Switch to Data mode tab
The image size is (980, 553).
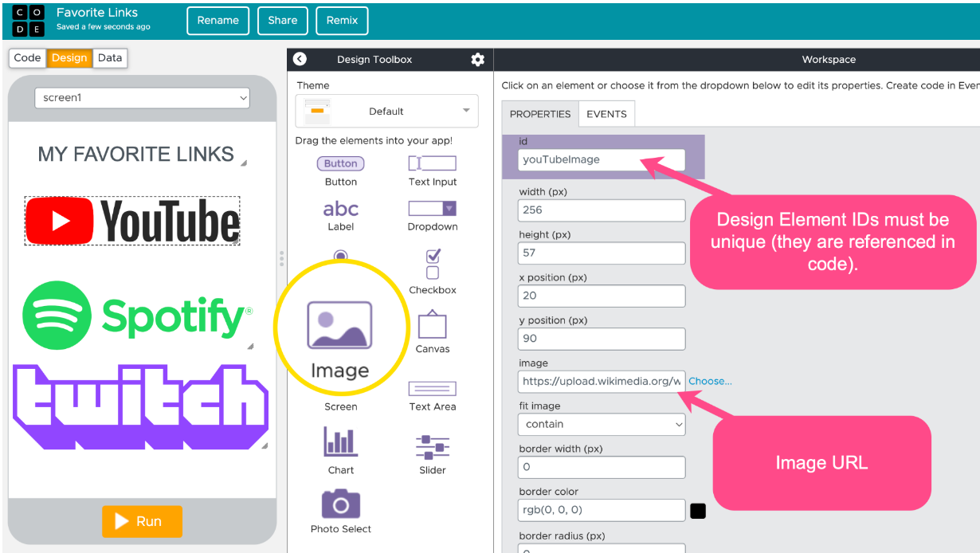click(110, 57)
